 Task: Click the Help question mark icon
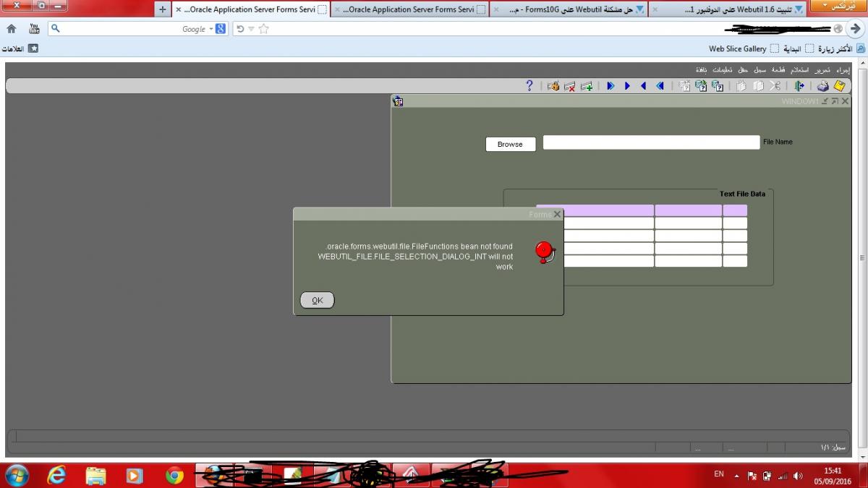tap(529, 86)
